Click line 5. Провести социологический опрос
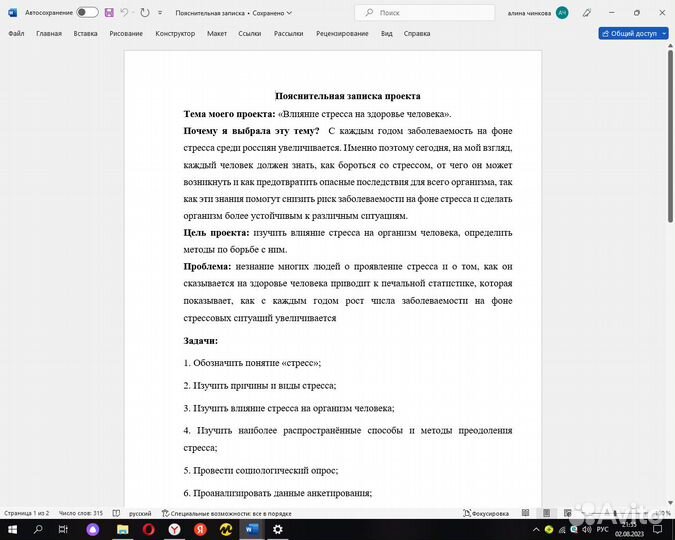Viewport: 675px width, 540px height. (261, 471)
